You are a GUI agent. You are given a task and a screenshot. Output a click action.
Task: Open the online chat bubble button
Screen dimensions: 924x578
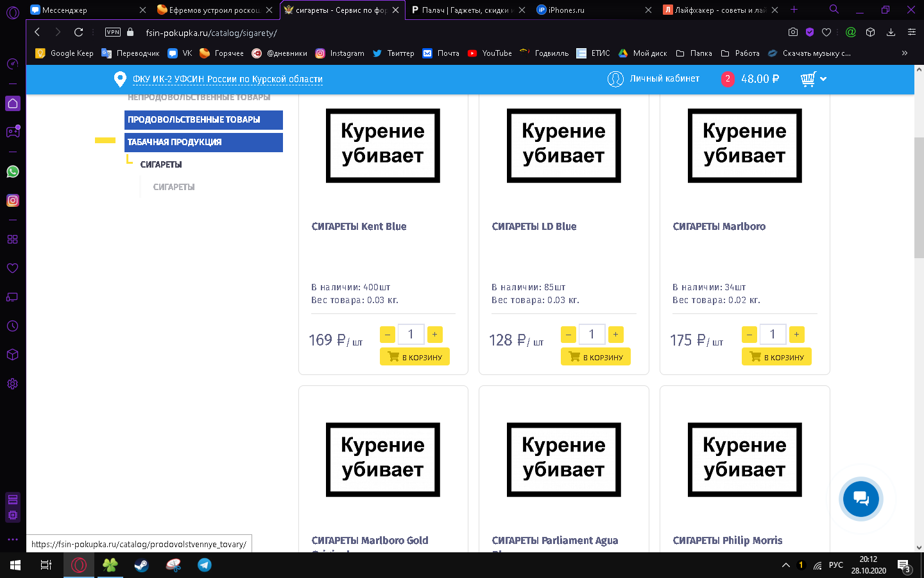coord(861,499)
